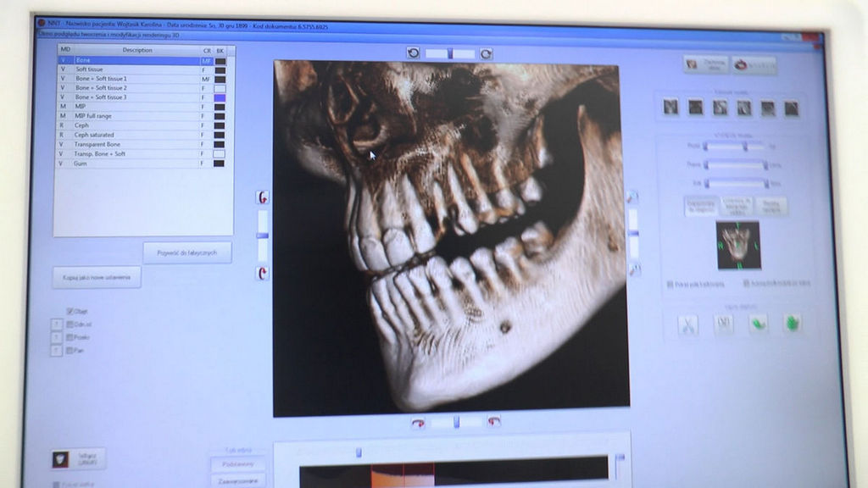Viewport: 868px width, 488px height.
Task: Select the first preset view thumbnail icon
Action: coord(670,107)
